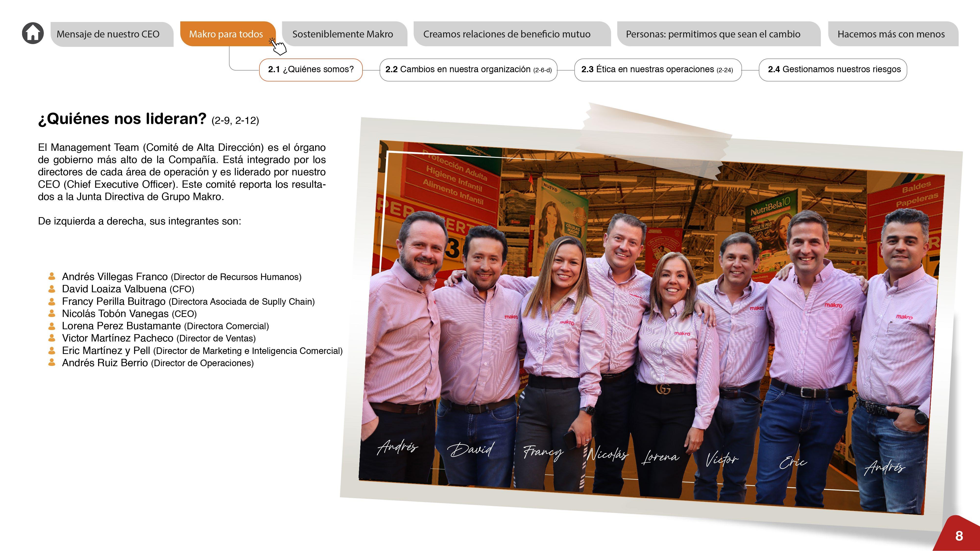
Task: Open 2.4 Gestionamos nuestros riesgos section
Action: pyautogui.click(x=833, y=70)
